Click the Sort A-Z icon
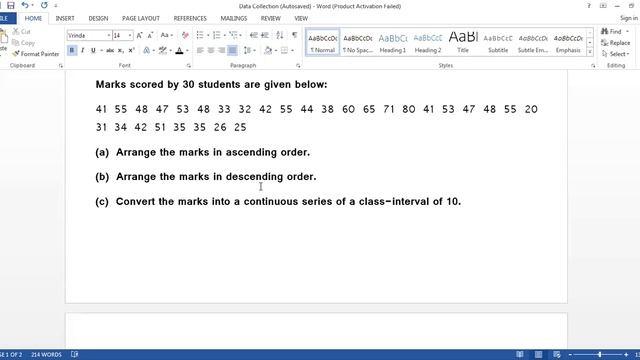Screen dimensions: 640x360 point(280,36)
